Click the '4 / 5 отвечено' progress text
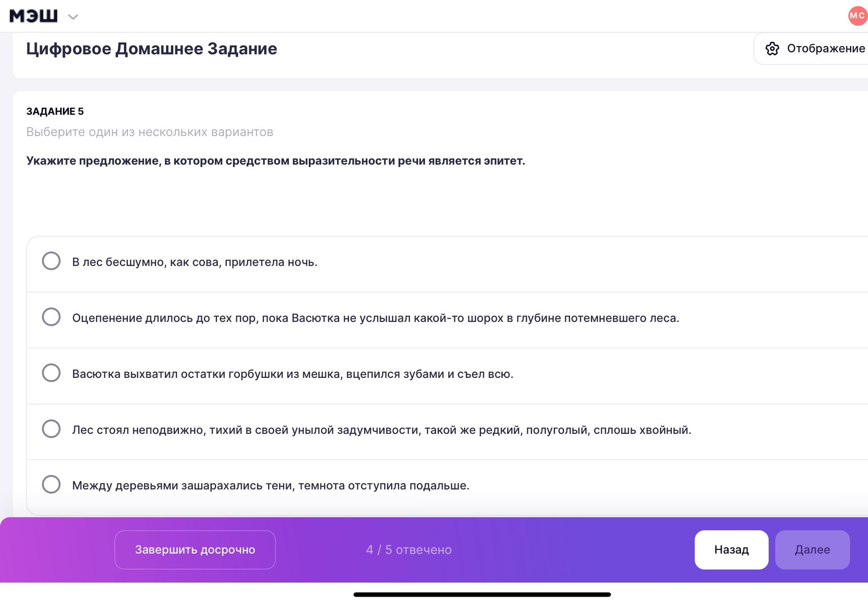This screenshot has height=603, width=868. coord(409,550)
